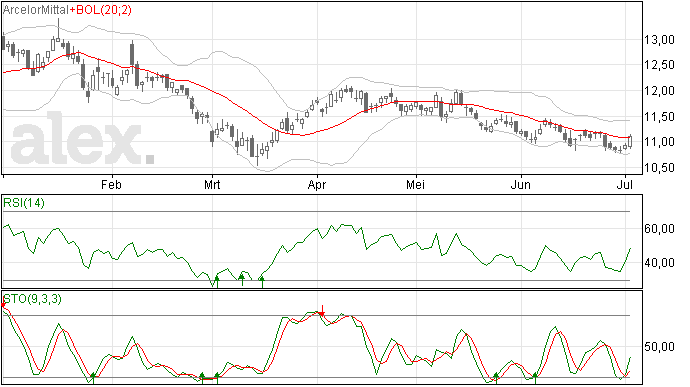Click the 60,00 RSI axis value
Image resolution: width=690 pixels, height=387 pixels.
(660, 229)
